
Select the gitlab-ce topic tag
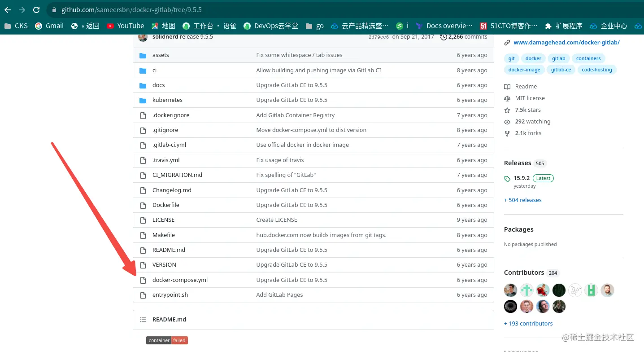point(561,70)
